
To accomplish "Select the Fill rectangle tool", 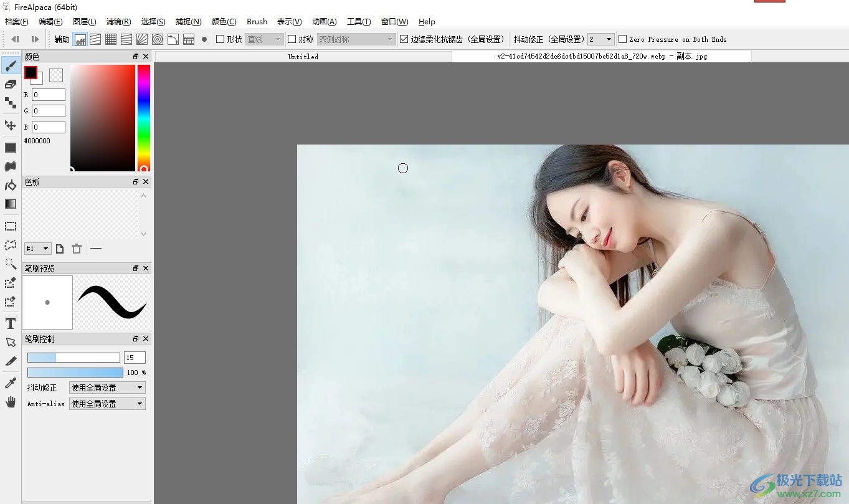I will click(11, 148).
